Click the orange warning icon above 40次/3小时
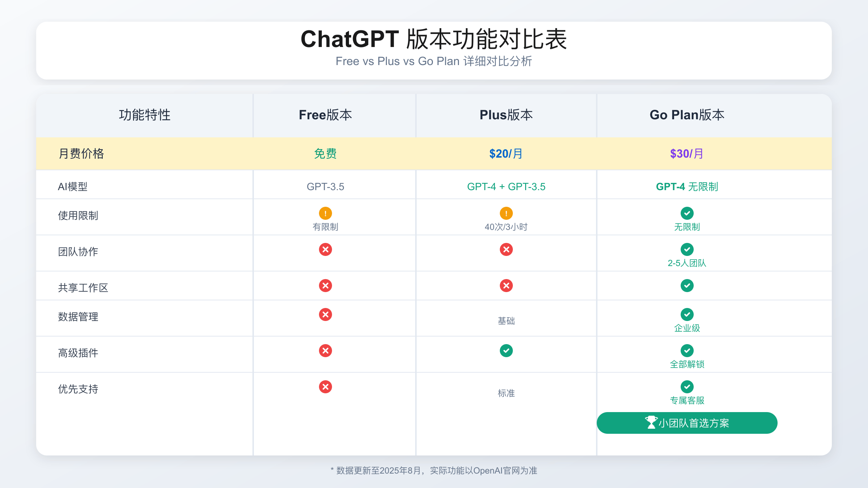 tap(506, 213)
